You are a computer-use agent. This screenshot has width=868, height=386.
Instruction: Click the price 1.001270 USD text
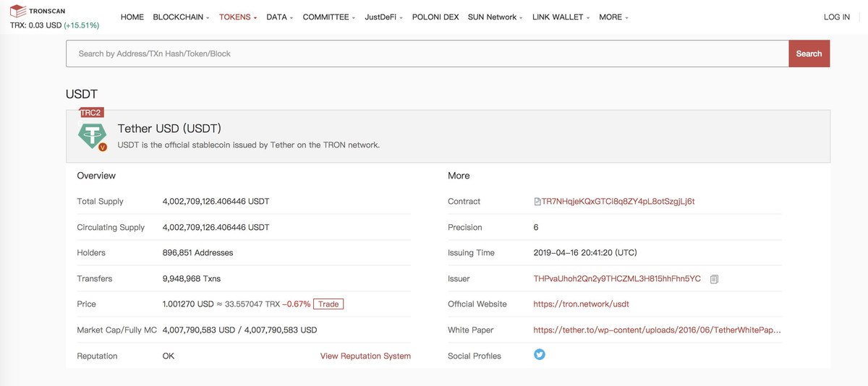coord(188,304)
